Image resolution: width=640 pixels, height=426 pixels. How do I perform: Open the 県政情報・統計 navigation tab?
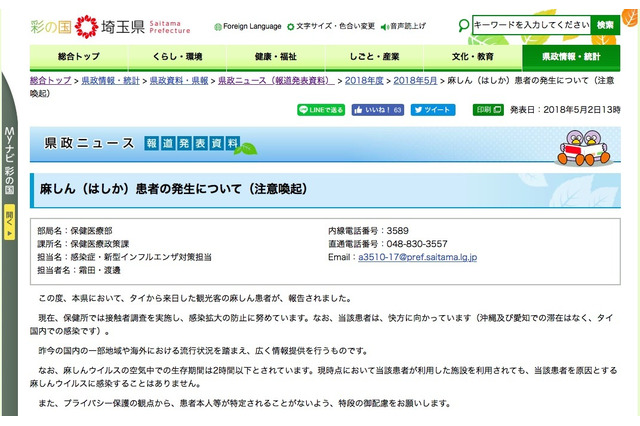pyautogui.click(x=571, y=57)
